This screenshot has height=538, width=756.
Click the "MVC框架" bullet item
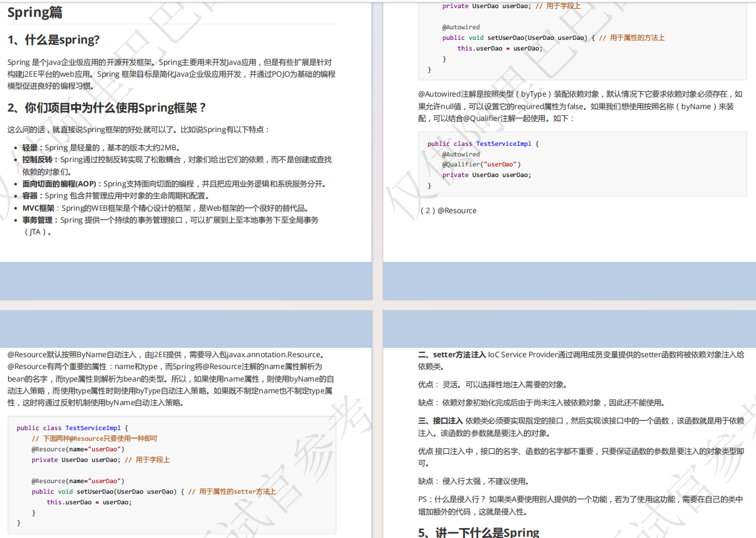(165, 208)
